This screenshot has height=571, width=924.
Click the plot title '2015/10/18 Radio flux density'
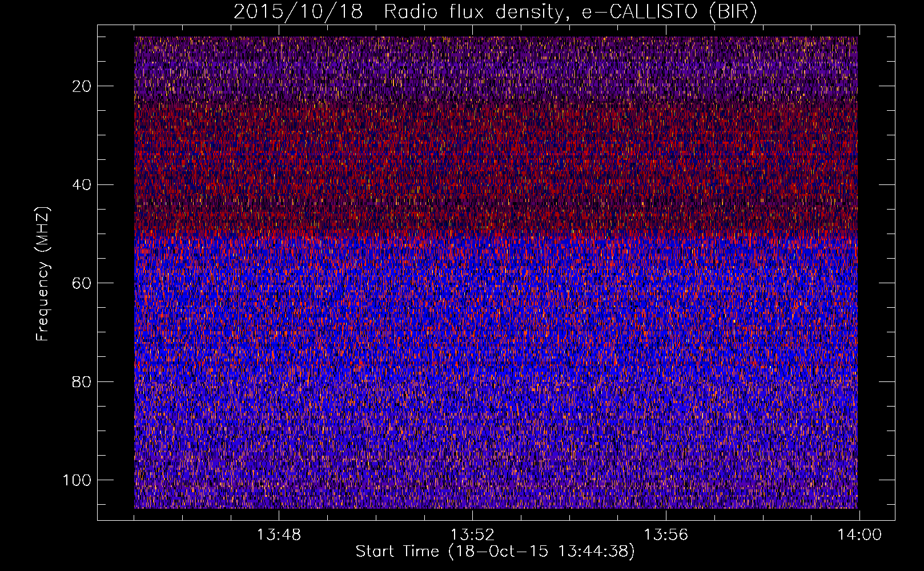[495, 11]
